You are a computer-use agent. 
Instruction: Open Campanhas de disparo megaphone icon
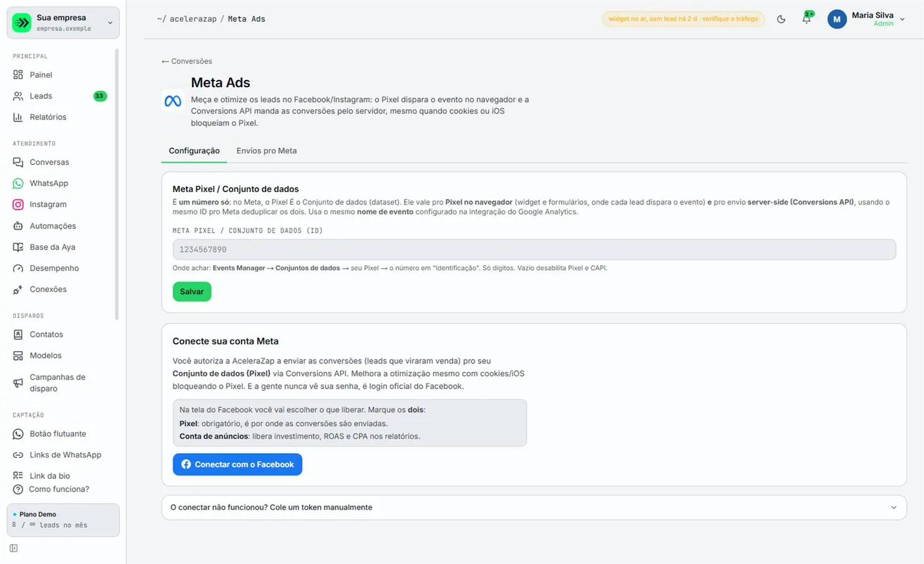(x=18, y=383)
